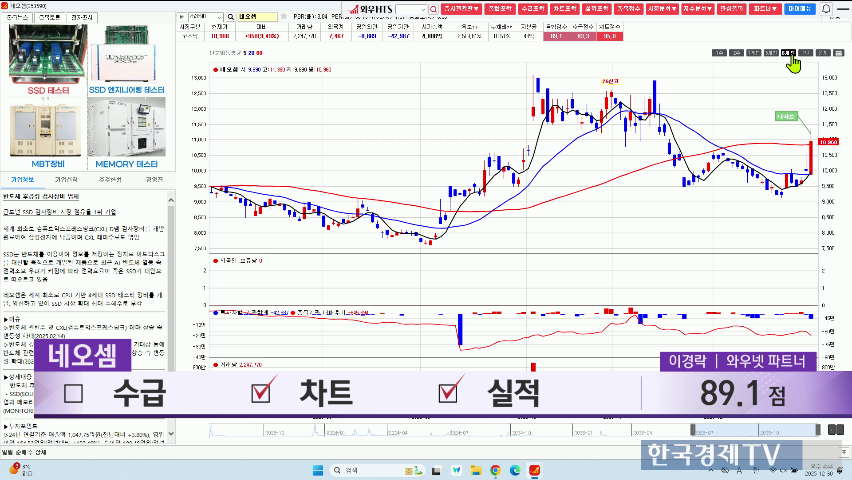Screen dimensions: 852x480
Task: Uncheck the 차트 checkbox
Action: (262, 392)
